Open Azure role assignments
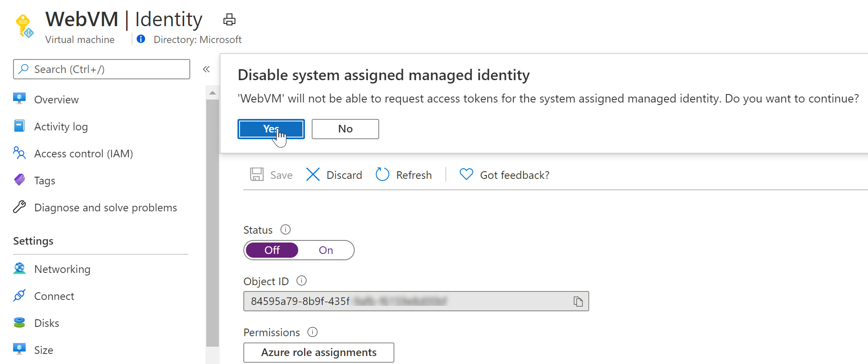Viewport: 868px width, 364px height. [318, 352]
